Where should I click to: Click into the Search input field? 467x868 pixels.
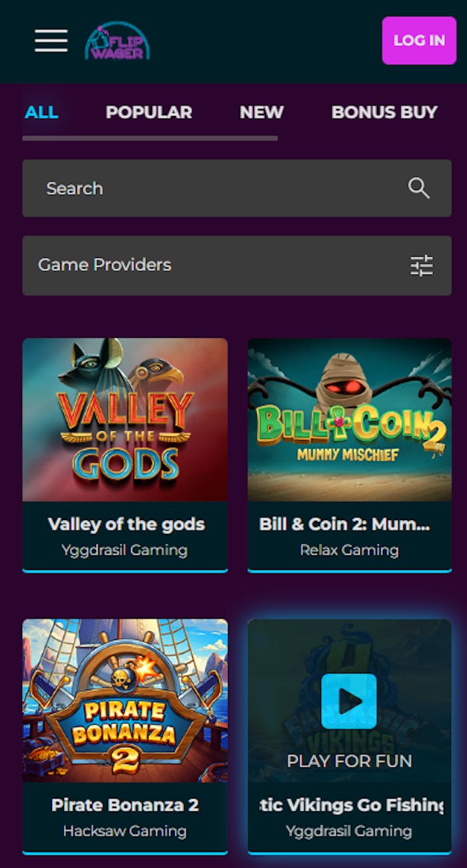(x=237, y=188)
